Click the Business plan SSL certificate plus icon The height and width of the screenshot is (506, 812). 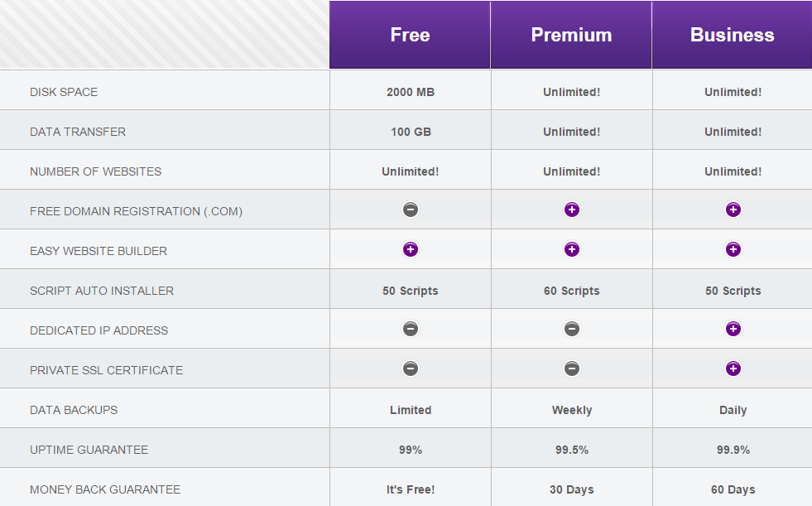(x=733, y=369)
